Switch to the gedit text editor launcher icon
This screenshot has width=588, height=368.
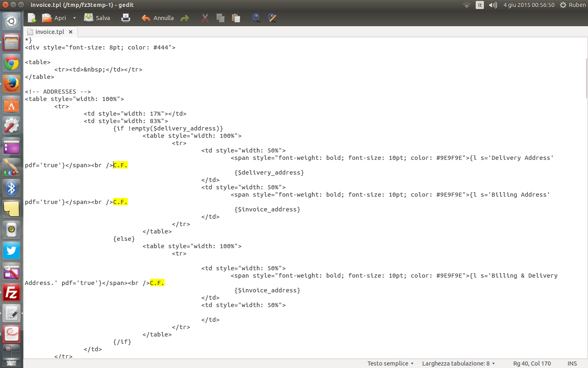tap(11, 314)
